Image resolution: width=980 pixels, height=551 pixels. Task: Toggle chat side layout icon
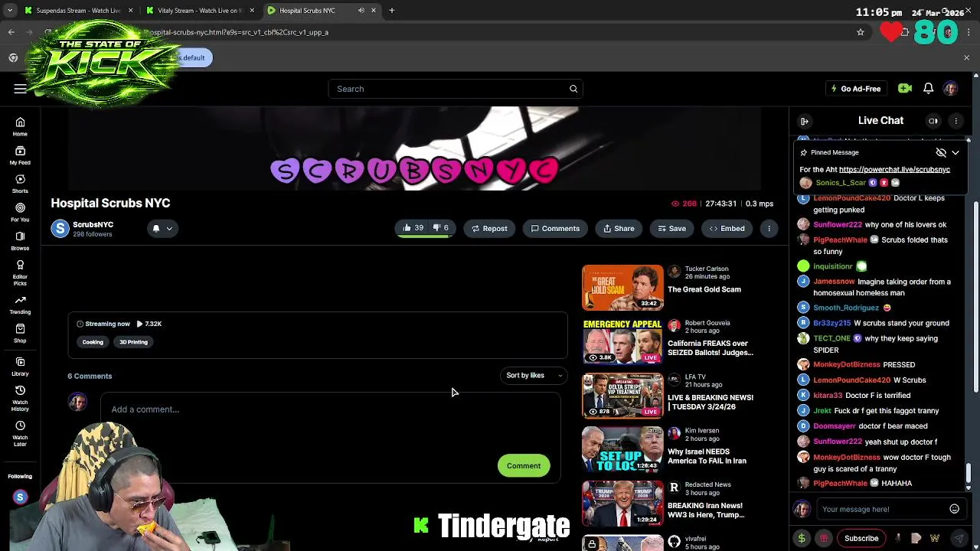933,121
